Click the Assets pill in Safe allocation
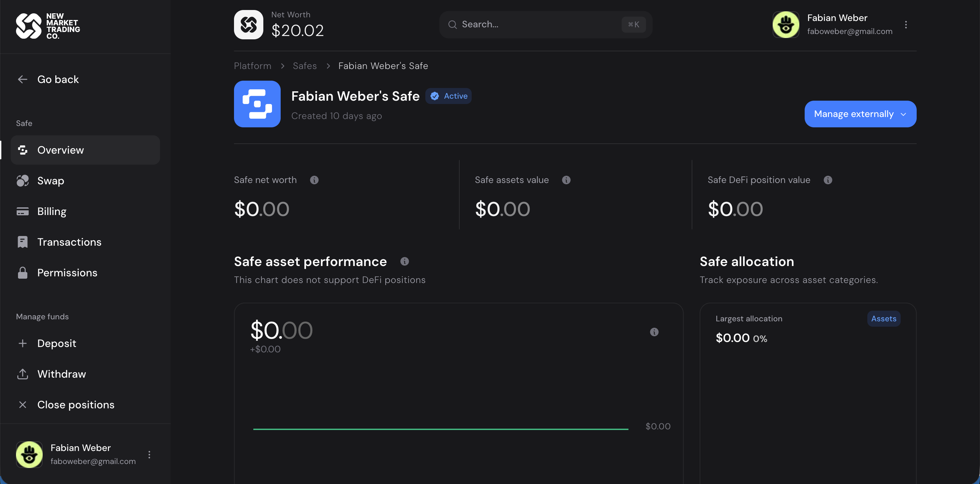The width and height of the screenshot is (980, 484). 883,318
